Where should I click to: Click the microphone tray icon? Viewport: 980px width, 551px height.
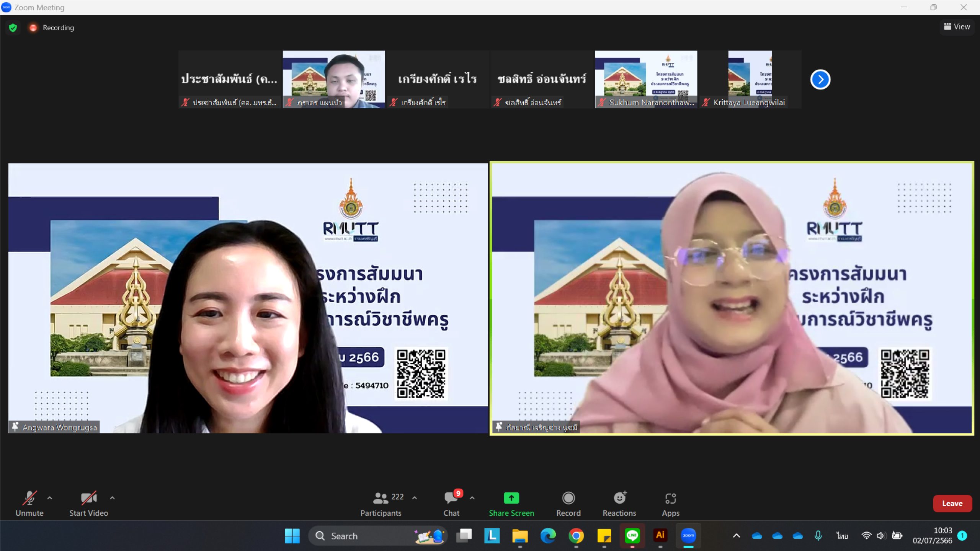click(x=818, y=536)
